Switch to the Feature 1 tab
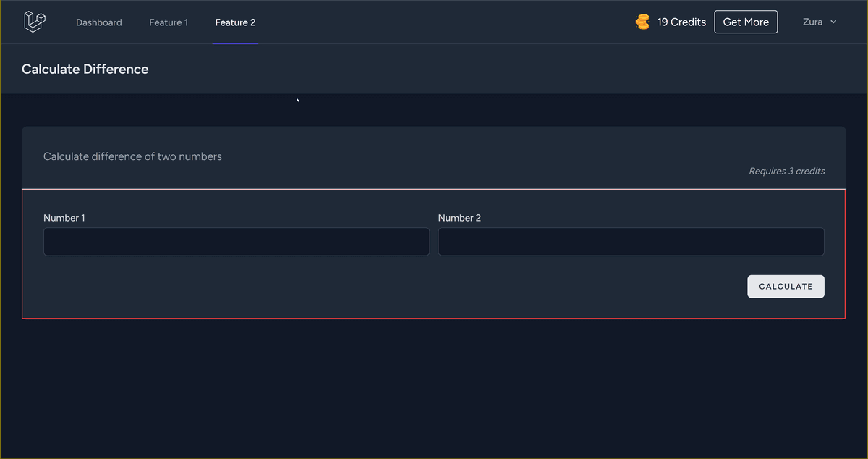Image resolution: width=868 pixels, height=459 pixels. pos(169,22)
